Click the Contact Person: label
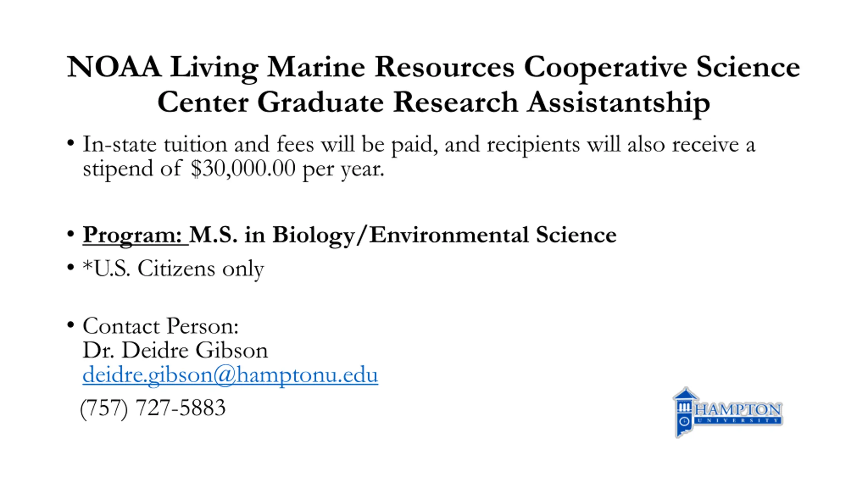868x488 pixels. [x=161, y=326]
